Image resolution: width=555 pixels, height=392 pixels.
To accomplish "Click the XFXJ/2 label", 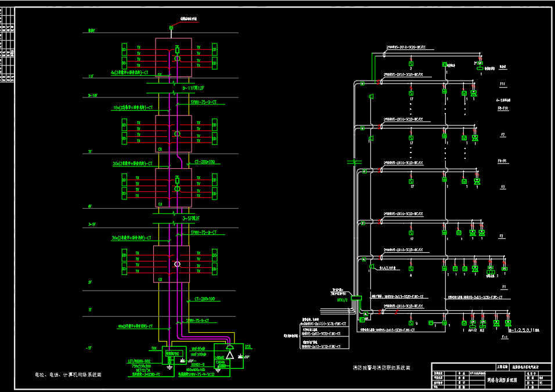I will (x=343, y=300).
